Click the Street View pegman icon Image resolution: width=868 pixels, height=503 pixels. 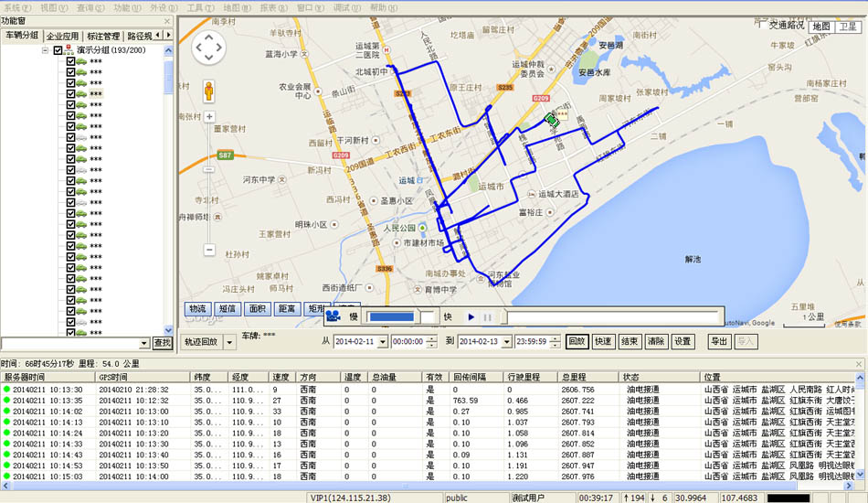209,91
